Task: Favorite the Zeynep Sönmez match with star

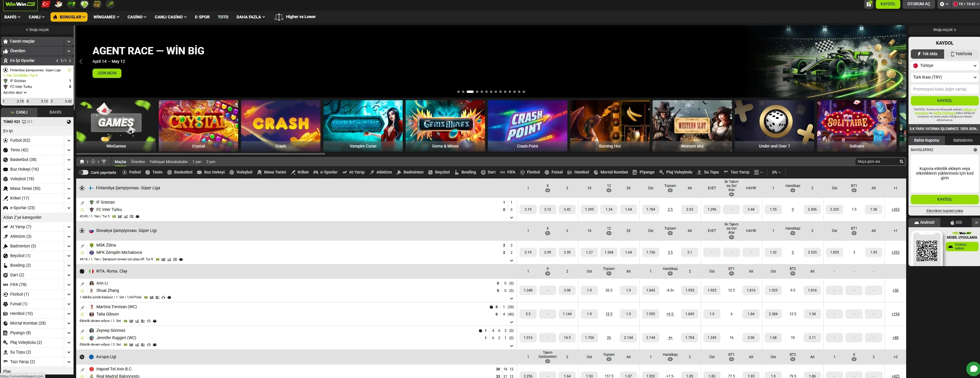Action: click(82, 338)
